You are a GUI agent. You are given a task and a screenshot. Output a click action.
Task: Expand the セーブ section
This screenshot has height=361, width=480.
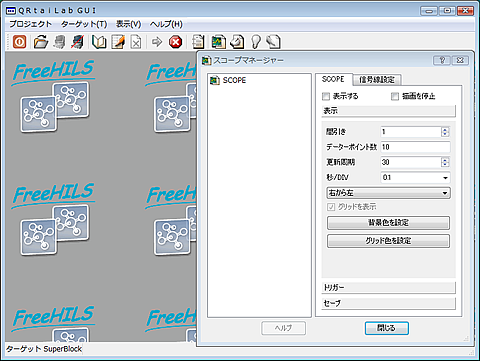[388, 303]
